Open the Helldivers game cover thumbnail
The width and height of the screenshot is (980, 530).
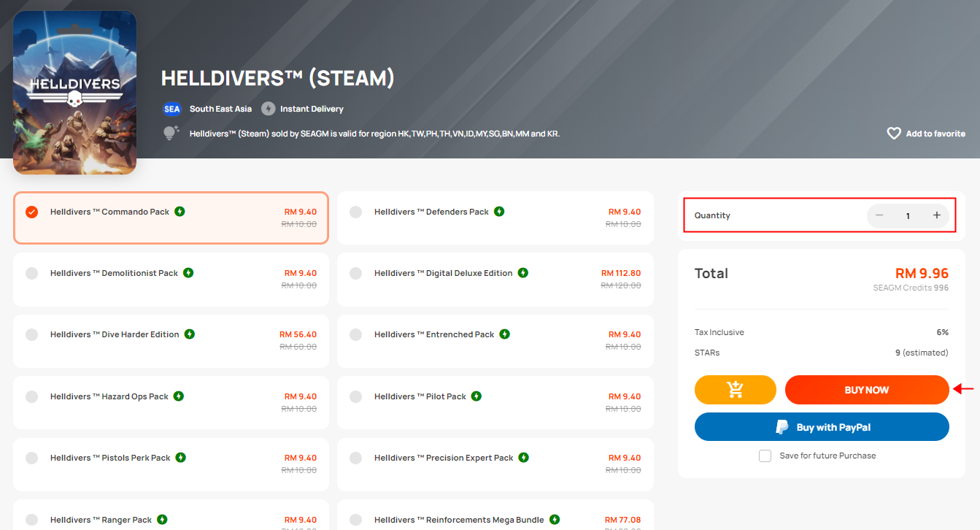click(x=74, y=93)
